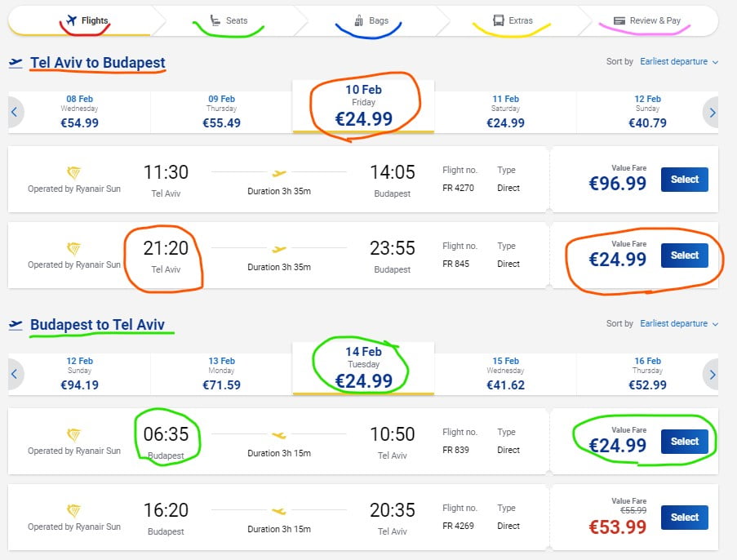Open the outbound Sort by Earliest departure dropdown
Viewport: 737px width, 560px height.
click(679, 62)
